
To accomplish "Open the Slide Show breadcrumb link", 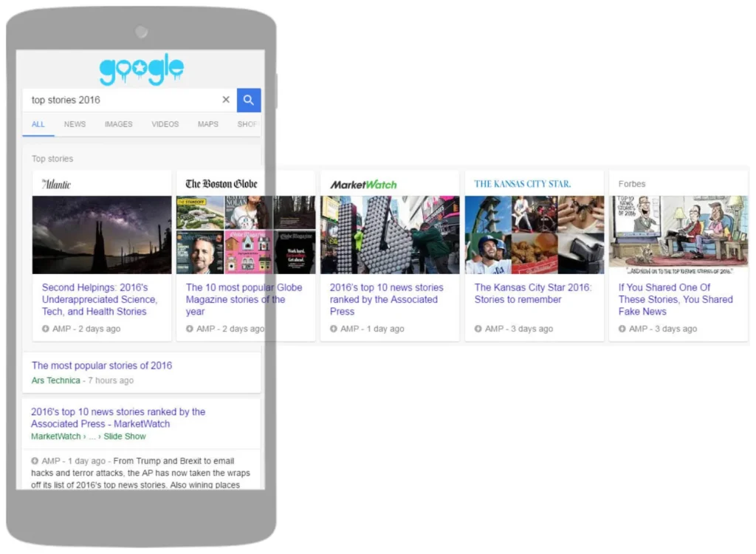I will pos(125,437).
